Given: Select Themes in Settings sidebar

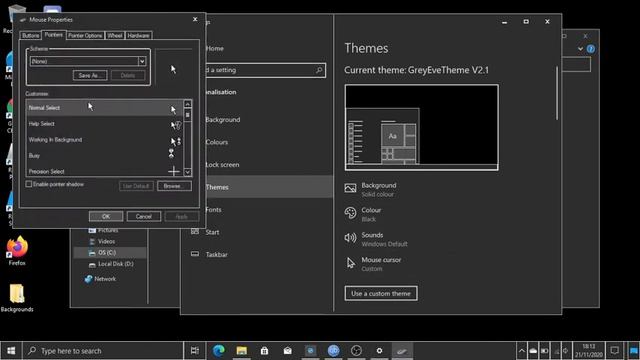Looking at the screenshot, I should pyautogui.click(x=269, y=187).
